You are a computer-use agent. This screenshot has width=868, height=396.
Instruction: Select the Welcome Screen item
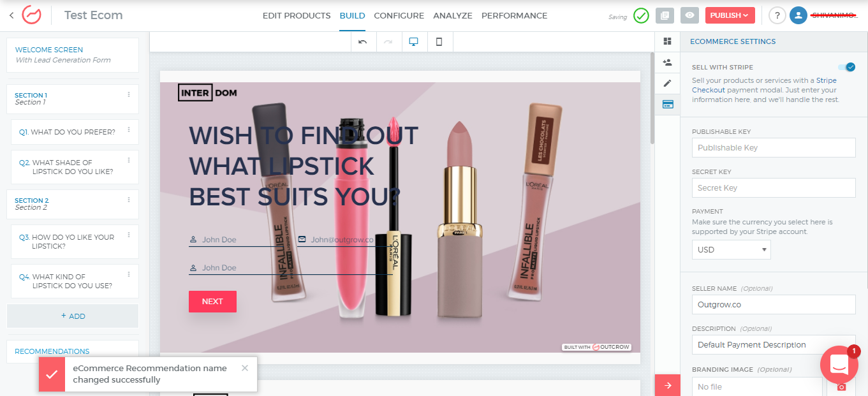pos(72,55)
